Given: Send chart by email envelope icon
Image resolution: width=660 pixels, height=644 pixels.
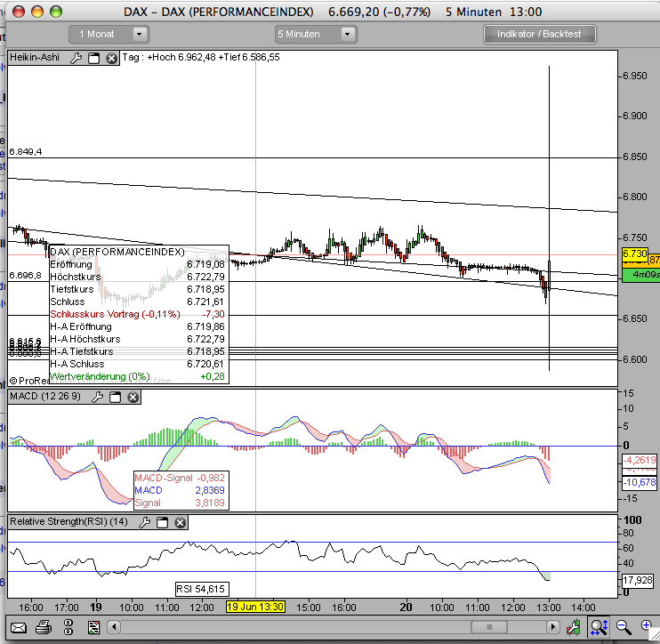Looking at the screenshot, I should click(x=19, y=628).
